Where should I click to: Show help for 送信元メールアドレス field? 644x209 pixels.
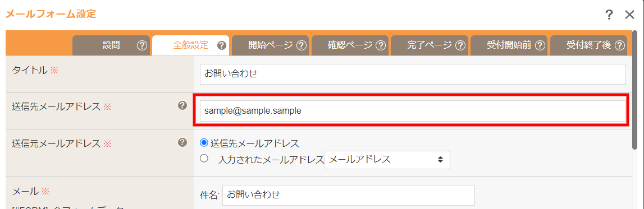click(x=182, y=143)
